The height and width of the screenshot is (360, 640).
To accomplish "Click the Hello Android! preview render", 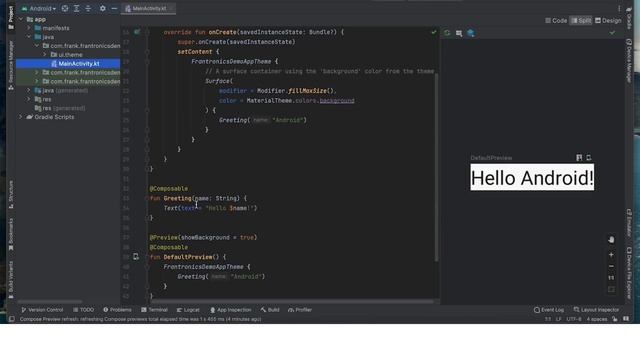I will [x=532, y=178].
